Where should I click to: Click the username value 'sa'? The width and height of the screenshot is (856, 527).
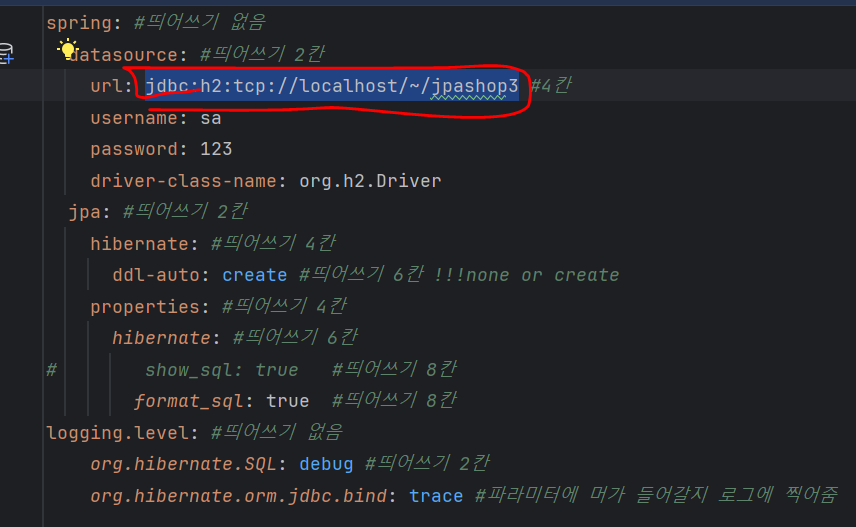click(211, 118)
